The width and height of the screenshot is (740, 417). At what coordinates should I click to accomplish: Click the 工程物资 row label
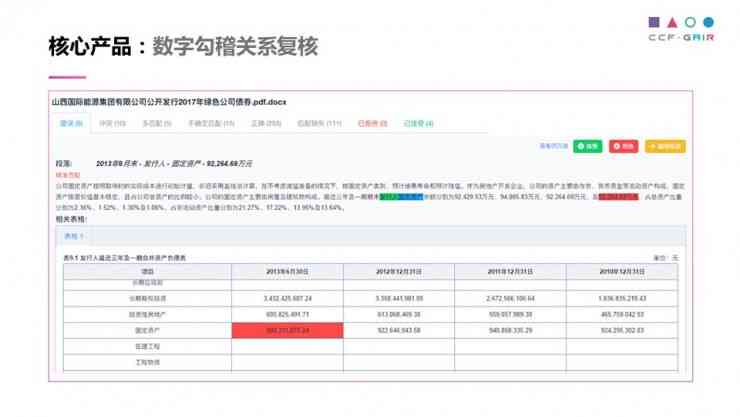coord(147,362)
